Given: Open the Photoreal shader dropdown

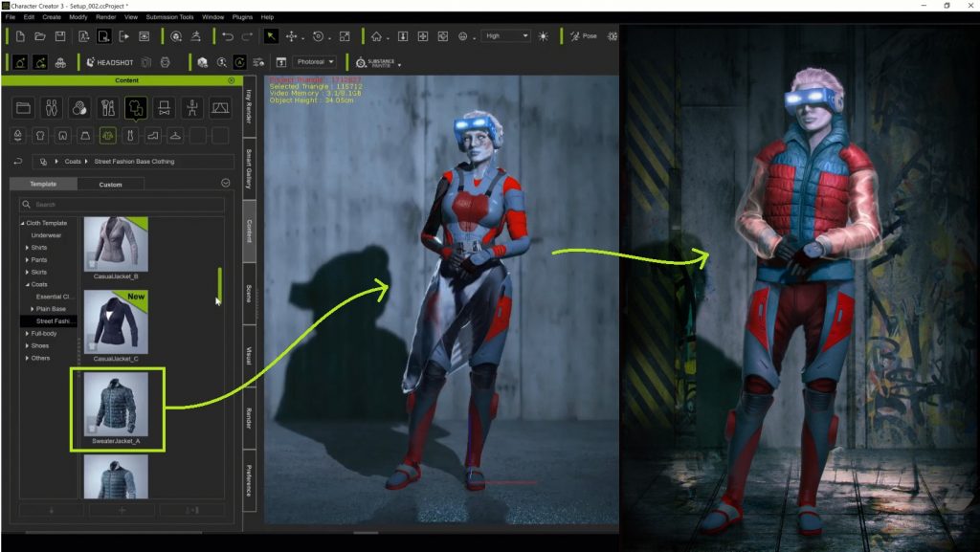Looking at the screenshot, I should pos(315,62).
